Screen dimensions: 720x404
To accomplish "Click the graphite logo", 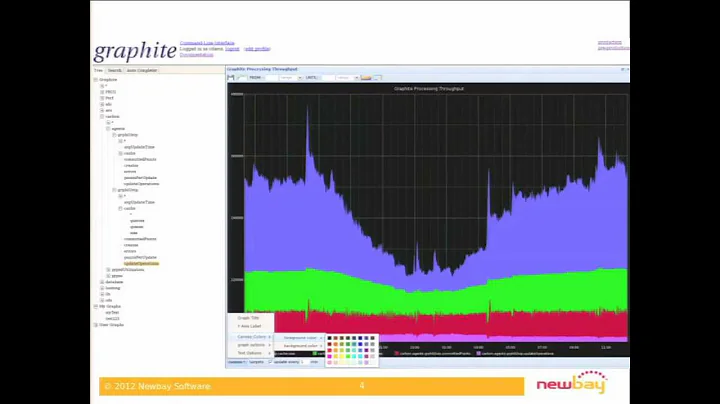I will 135,50.
